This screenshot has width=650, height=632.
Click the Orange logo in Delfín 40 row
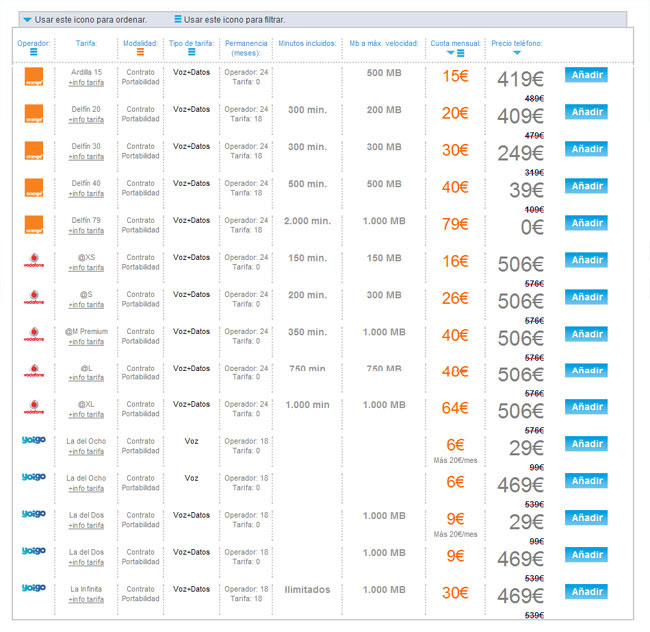coord(34,187)
